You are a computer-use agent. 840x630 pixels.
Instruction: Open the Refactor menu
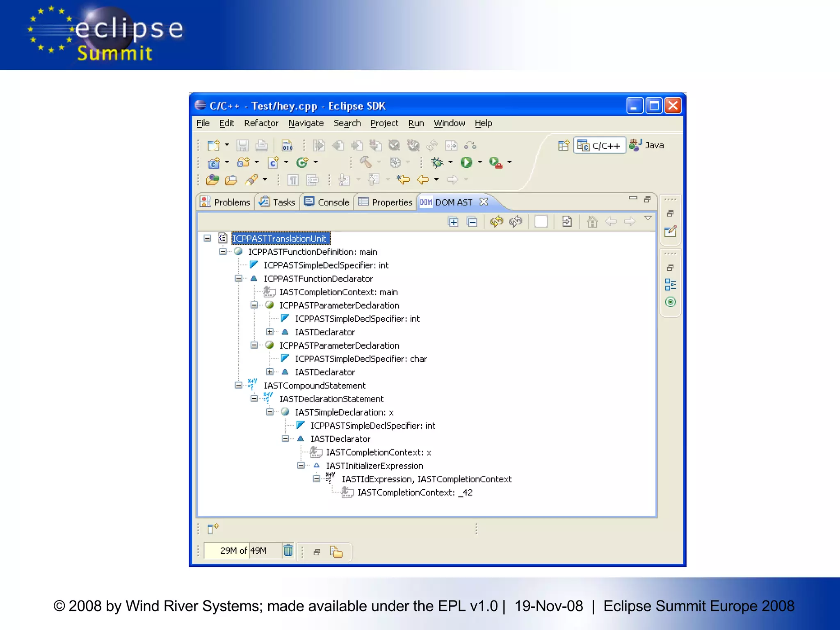(261, 123)
